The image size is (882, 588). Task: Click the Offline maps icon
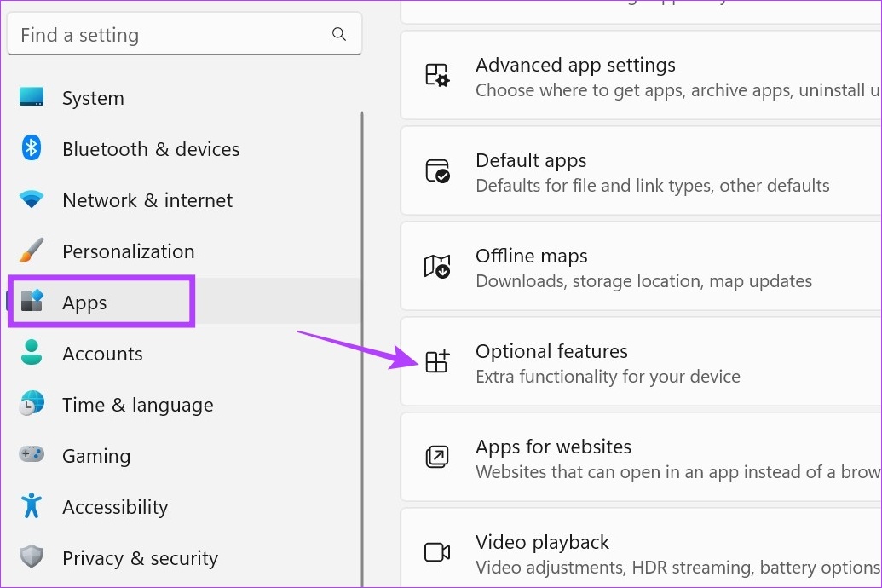click(437, 266)
